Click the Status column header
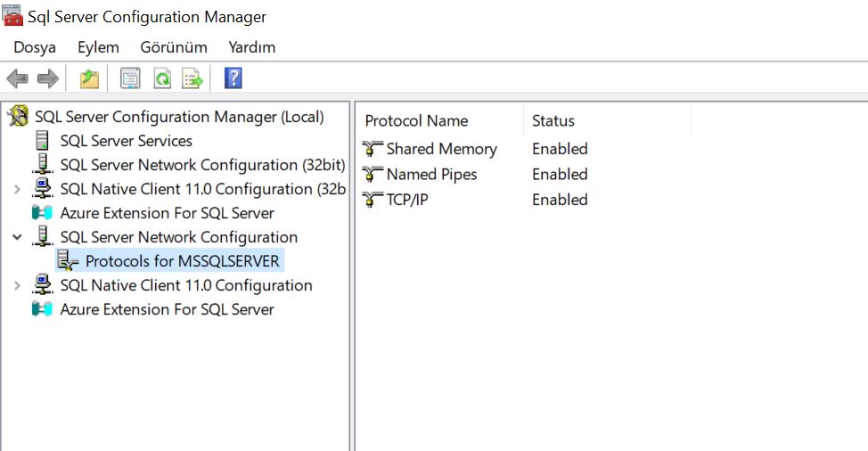Screen dimensions: 868x451 [553, 121]
